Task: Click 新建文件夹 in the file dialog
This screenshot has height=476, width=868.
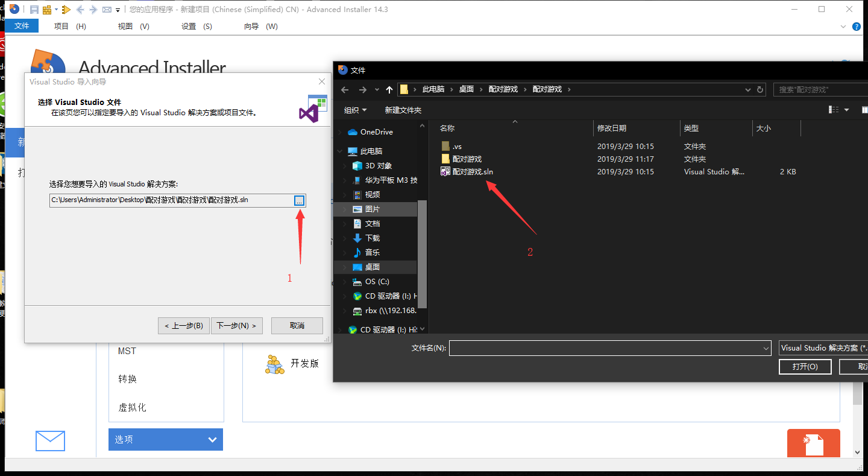Action: (403, 110)
